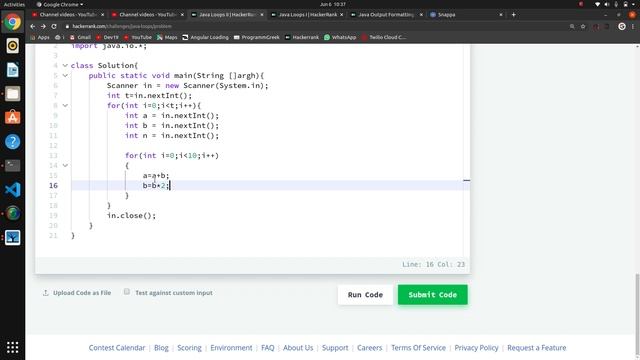This screenshot has height=360, width=640.
Task: Open Request a Feature footer link
Action: 537,348
